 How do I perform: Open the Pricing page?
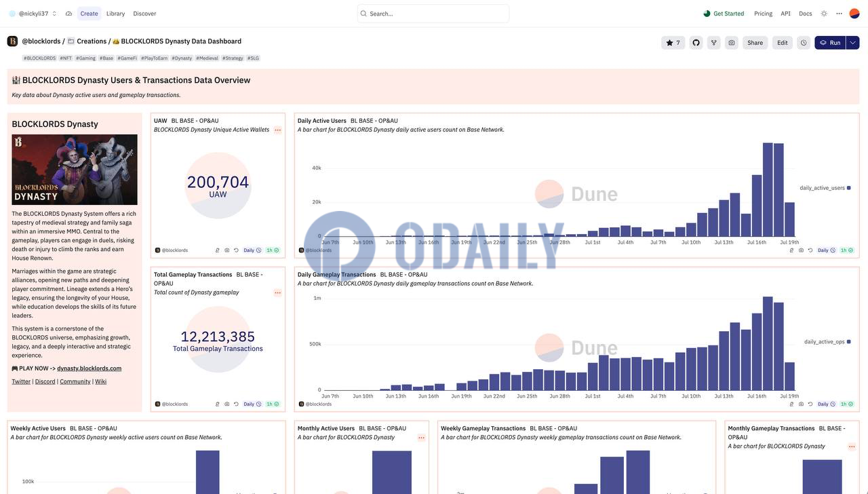(x=763, y=14)
